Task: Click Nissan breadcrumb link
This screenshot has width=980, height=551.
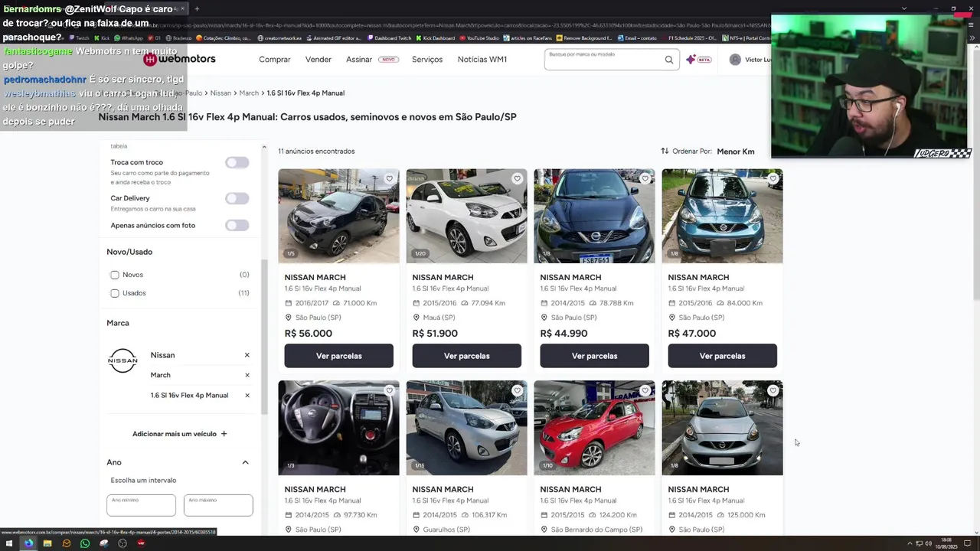Action: (x=220, y=93)
